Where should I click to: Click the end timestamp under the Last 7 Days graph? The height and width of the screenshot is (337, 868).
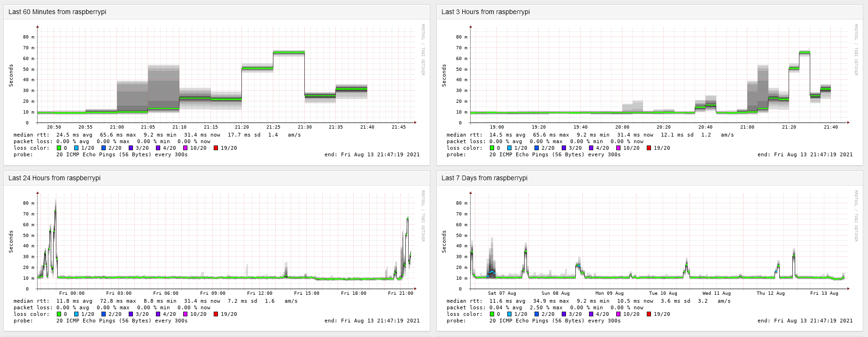[x=805, y=321]
